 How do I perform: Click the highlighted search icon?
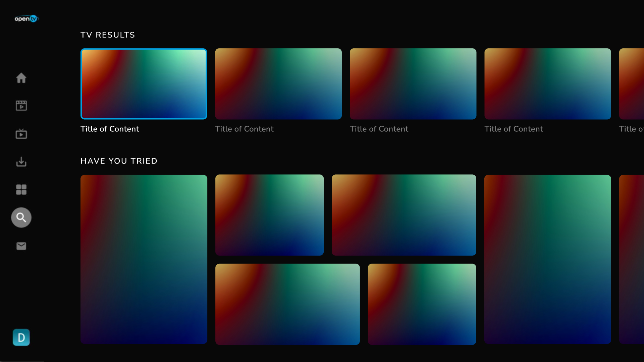click(21, 218)
